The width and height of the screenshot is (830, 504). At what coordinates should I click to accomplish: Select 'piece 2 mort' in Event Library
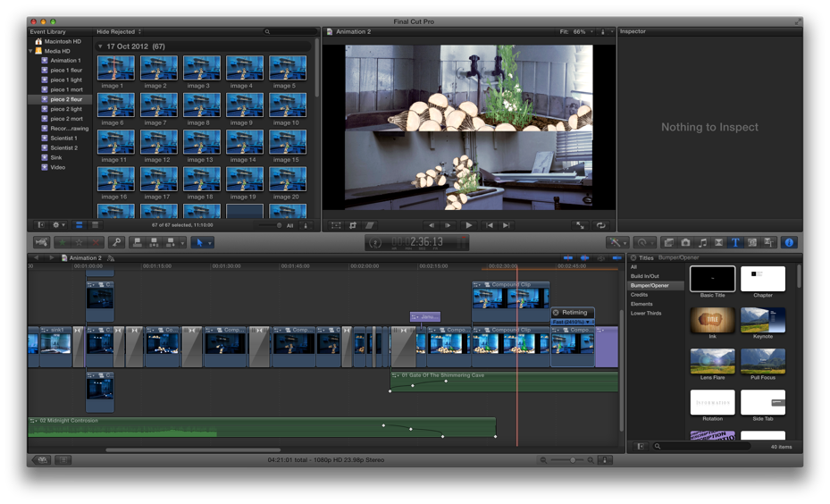point(66,119)
